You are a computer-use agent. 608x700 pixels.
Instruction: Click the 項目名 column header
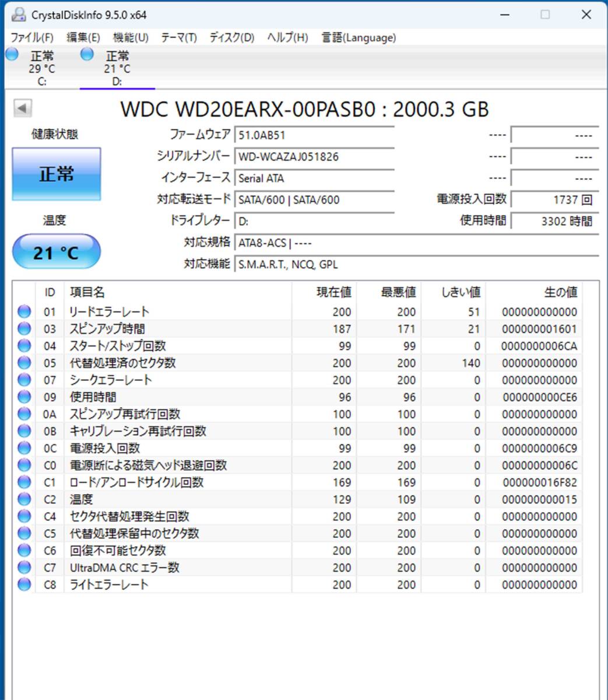(178, 292)
